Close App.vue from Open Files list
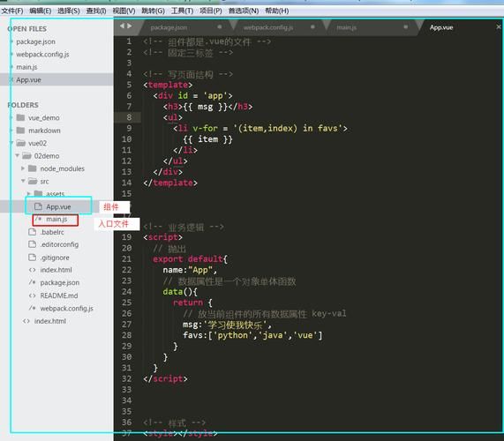The height and width of the screenshot is (441, 504). (11, 79)
